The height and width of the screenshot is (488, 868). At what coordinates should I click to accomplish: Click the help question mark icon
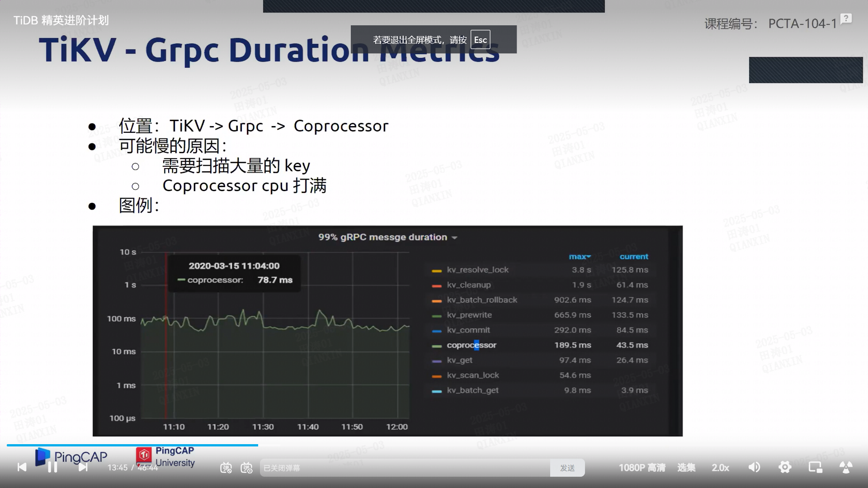846,19
